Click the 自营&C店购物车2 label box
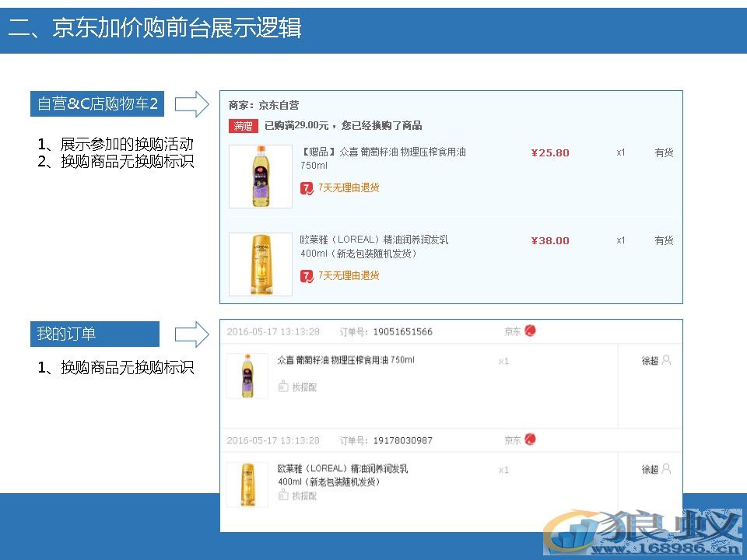The image size is (747, 560). coord(97,103)
